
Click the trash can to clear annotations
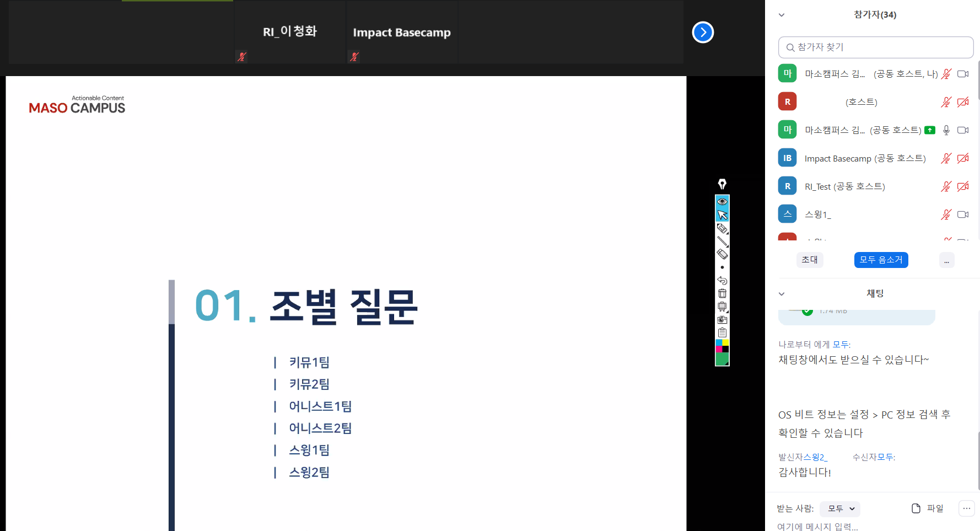point(722,293)
